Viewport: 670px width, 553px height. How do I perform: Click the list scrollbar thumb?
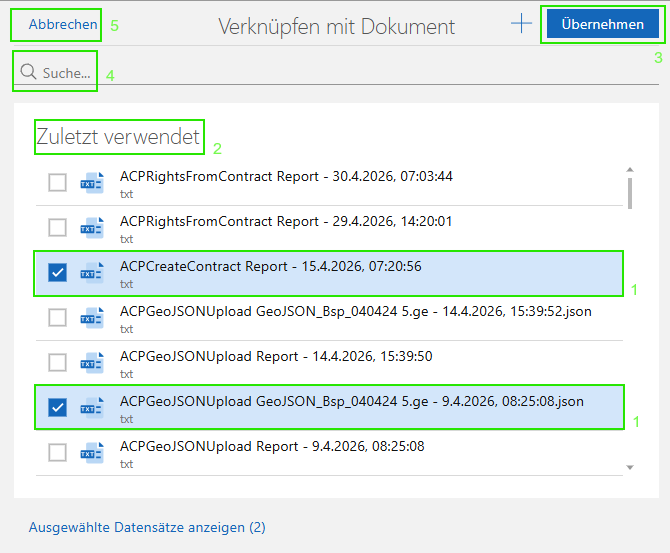click(x=630, y=193)
